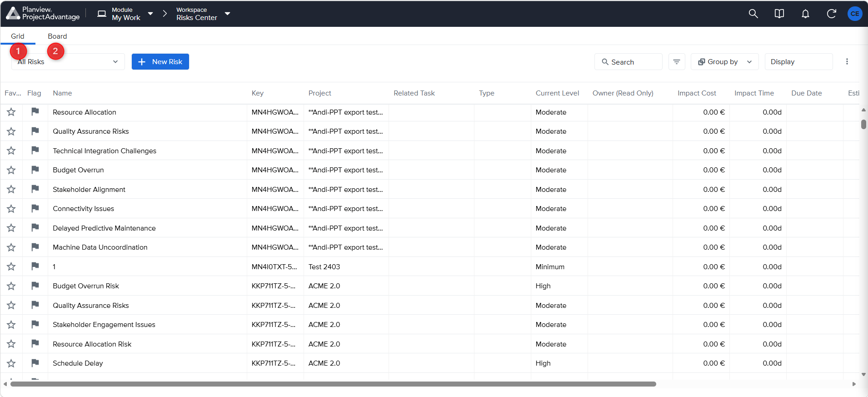Switch to the Board tab
Viewport: 868px width, 397px height.
coord(57,36)
